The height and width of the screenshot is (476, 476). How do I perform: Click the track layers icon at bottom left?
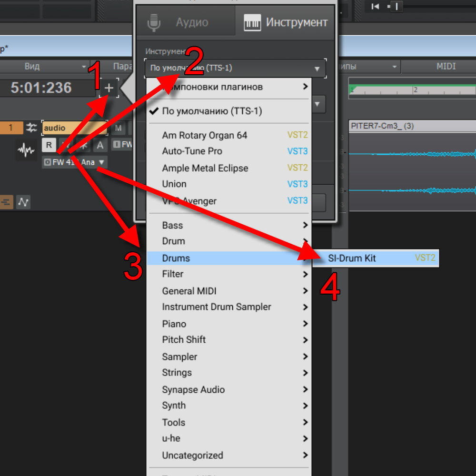click(x=7, y=202)
